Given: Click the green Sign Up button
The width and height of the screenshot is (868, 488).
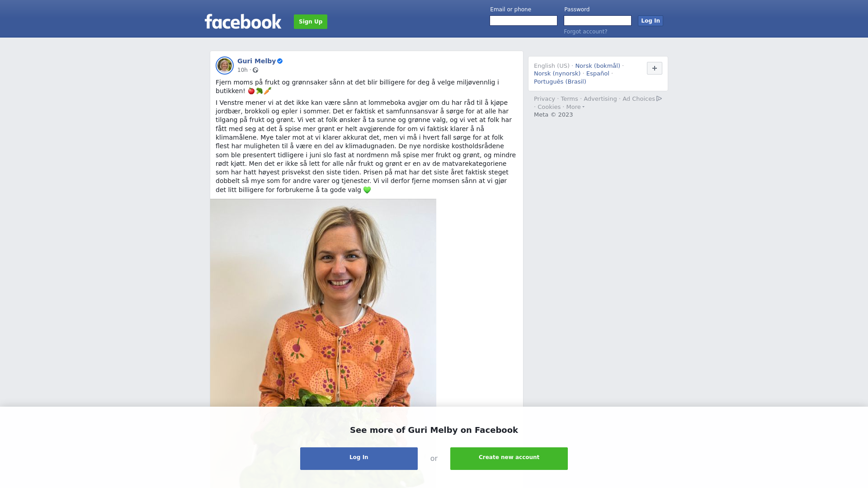Looking at the screenshot, I should (311, 22).
